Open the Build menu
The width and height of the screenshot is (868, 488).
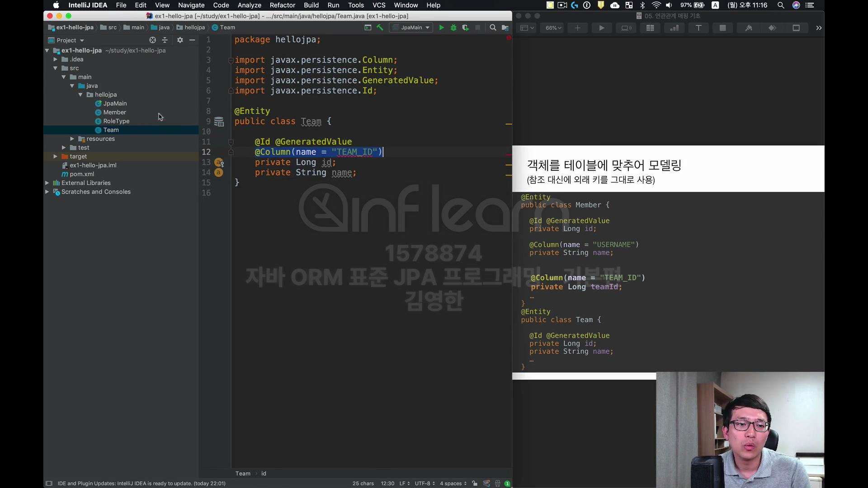point(311,5)
